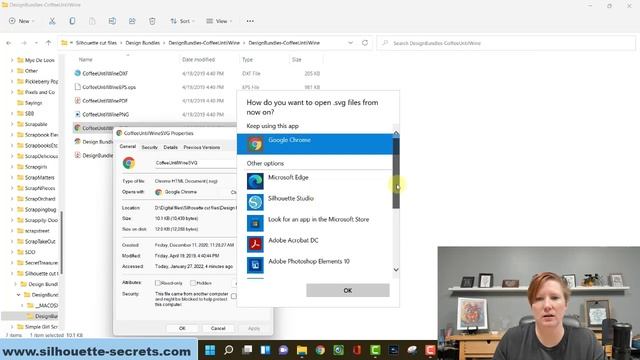Open the Windows Start button on taskbar

[210, 350]
